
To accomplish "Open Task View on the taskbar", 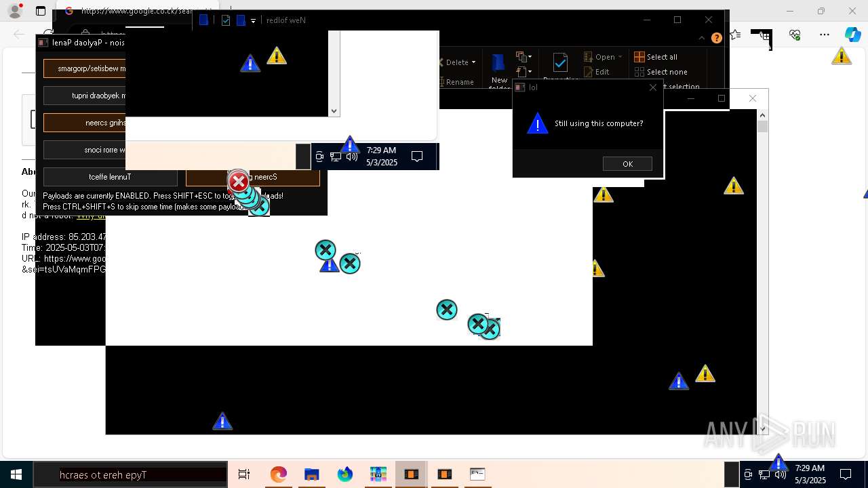I will [x=244, y=474].
